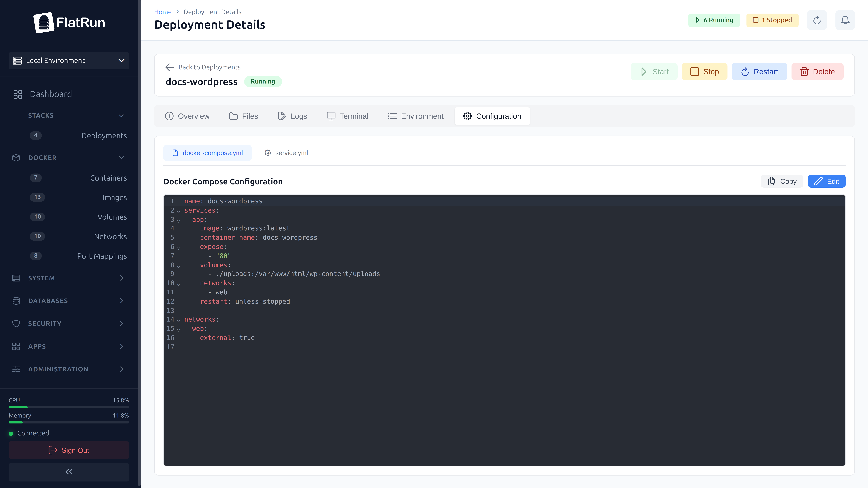
Task: Click the Restart button for docs-wordpress
Action: (759, 71)
